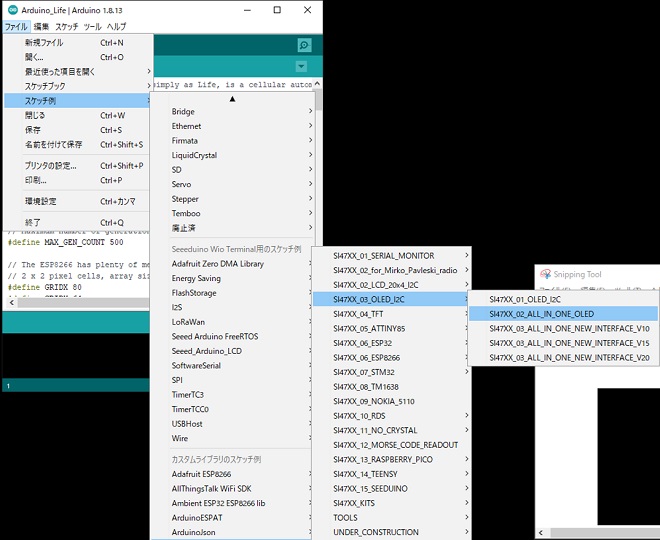Open SI47XX_01_SERIAL_MONITOR submenu
660x540 pixels.
click(x=391, y=255)
